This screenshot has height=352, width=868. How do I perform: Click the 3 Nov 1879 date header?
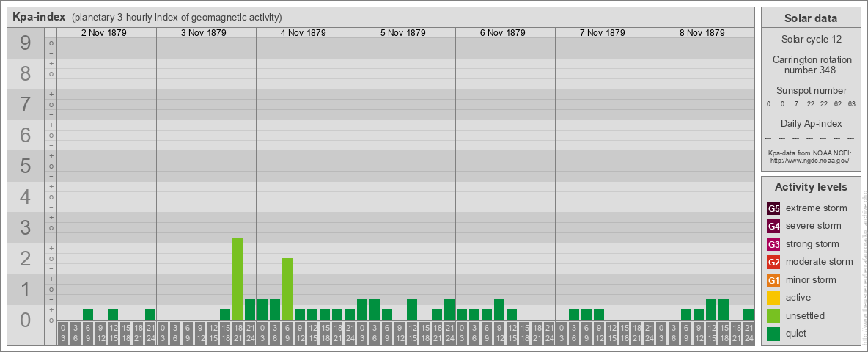coord(204,33)
